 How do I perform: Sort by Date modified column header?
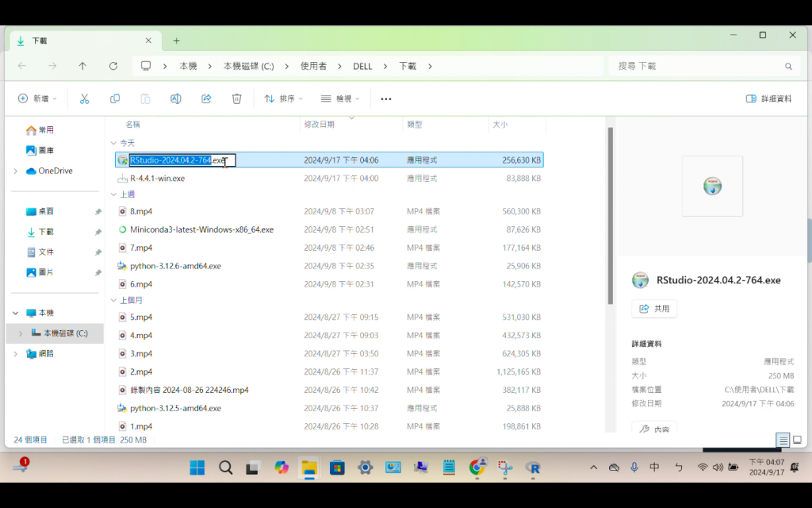click(x=319, y=125)
